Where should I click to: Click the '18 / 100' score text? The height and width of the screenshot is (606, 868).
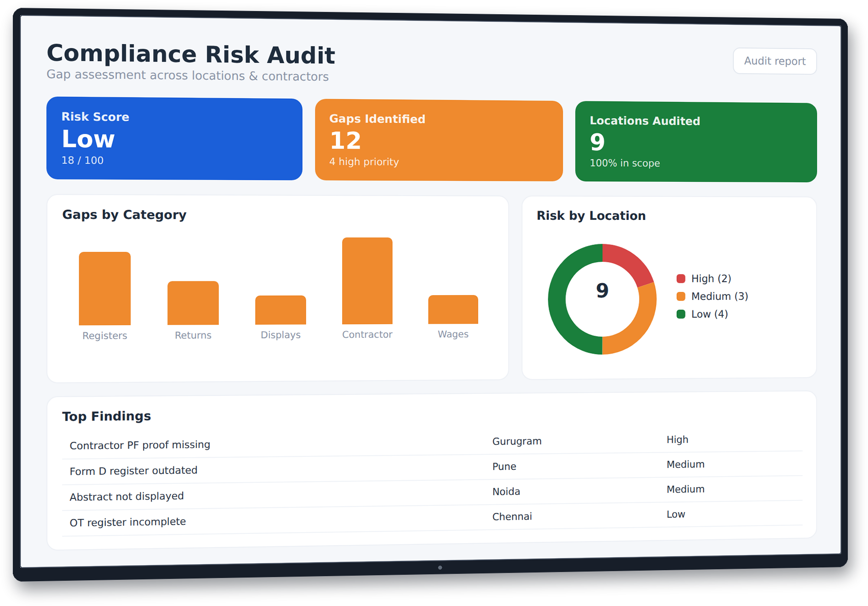83,160
